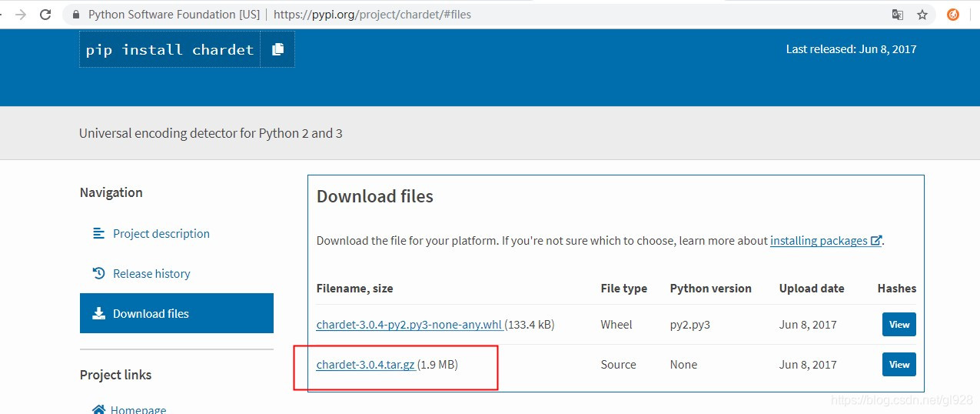Click the None Python version cell

coord(683,365)
